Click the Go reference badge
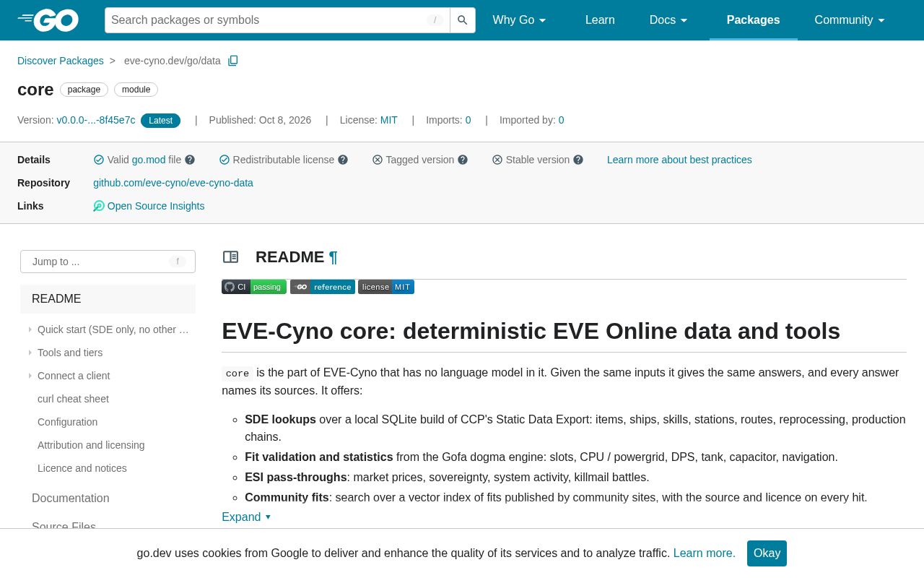The height and width of the screenshot is (578, 924). point(323,287)
